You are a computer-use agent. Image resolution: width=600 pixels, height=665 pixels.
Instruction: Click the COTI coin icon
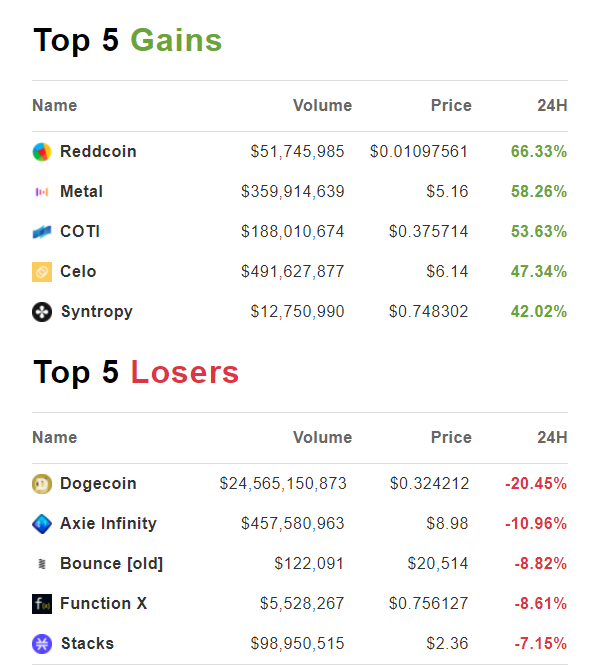click(42, 232)
